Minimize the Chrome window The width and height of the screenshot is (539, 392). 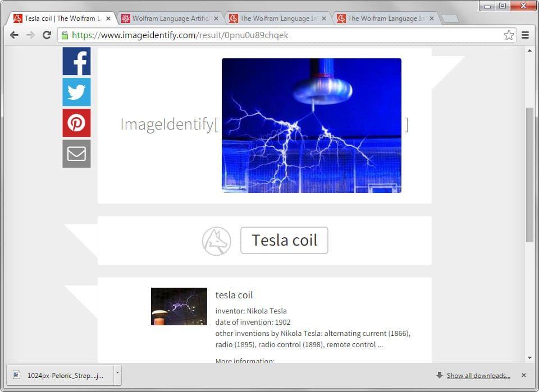pos(487,6)
